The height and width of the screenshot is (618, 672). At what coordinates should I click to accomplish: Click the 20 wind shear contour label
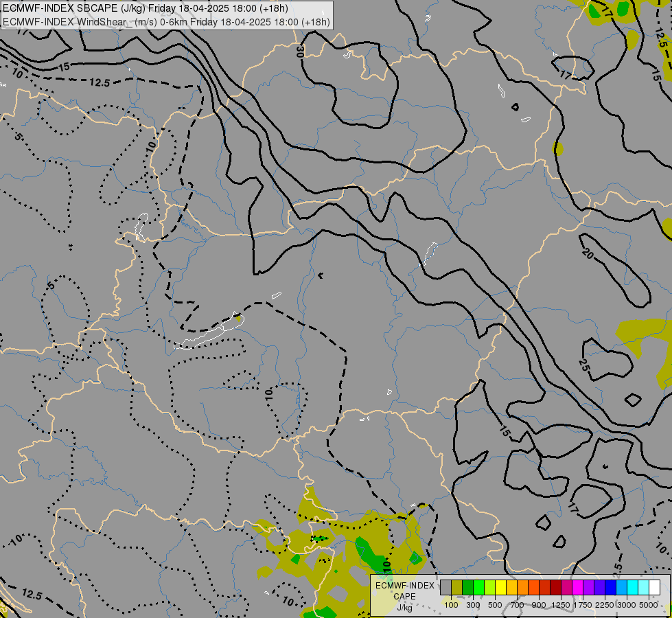tap(588, 253)
